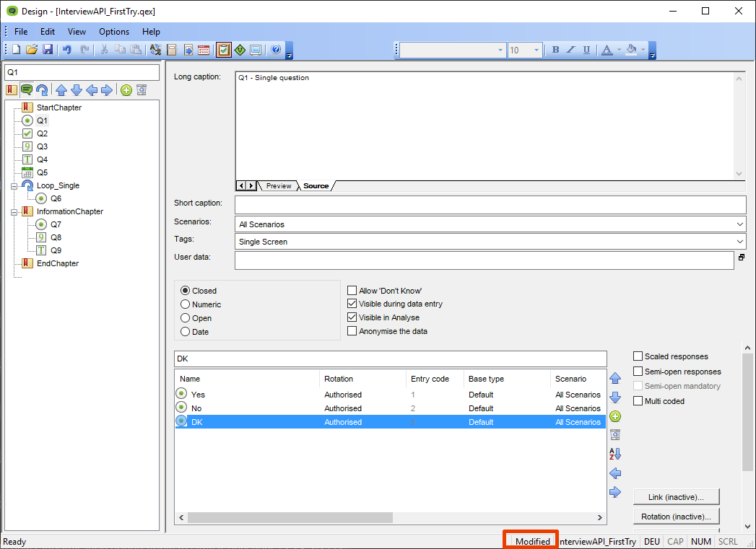Add a question with the green speech bubble icon
Image resolution: width=756 pixels, height=549 pixels.
point(27,90)
